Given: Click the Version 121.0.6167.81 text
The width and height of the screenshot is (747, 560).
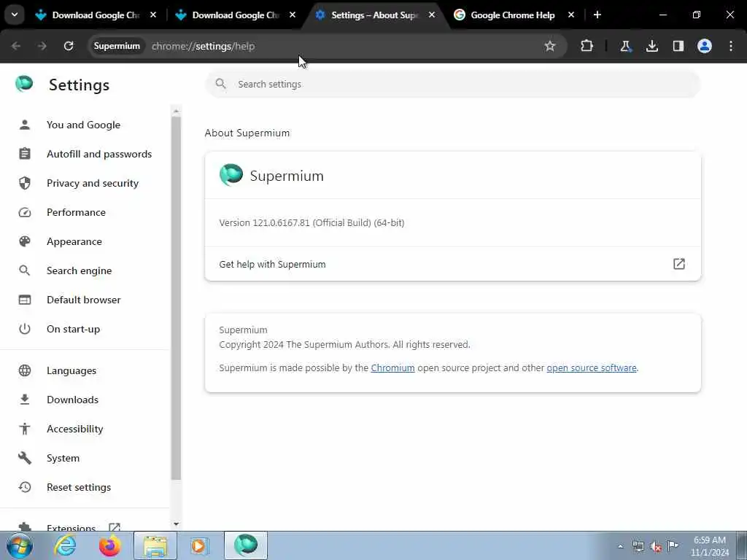Looking at the screenshot, I should pos(311,222).
